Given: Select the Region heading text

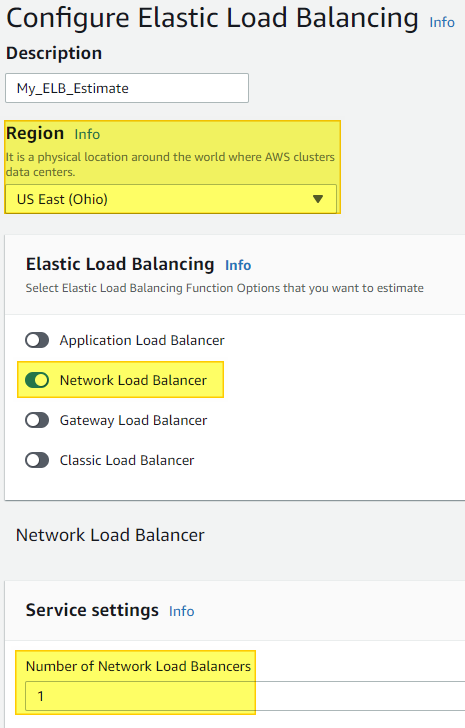Looking at the screenshot, I should click(35, 133).
